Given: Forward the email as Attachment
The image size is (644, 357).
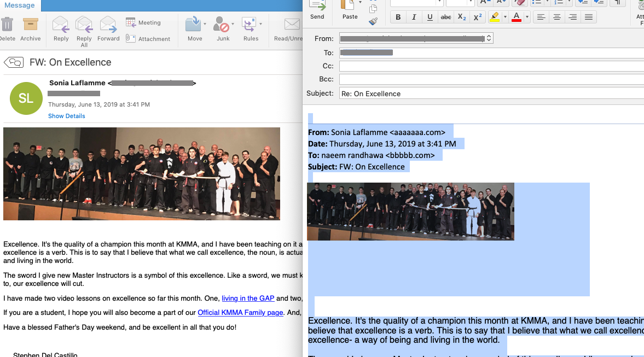Looking at the screenshot, I should point(147,39).
